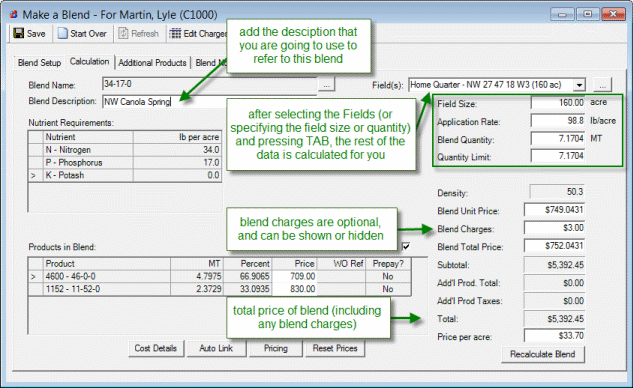Click the Reset Prices button
This screenshot has width=633, height=388.
point(335,348)
